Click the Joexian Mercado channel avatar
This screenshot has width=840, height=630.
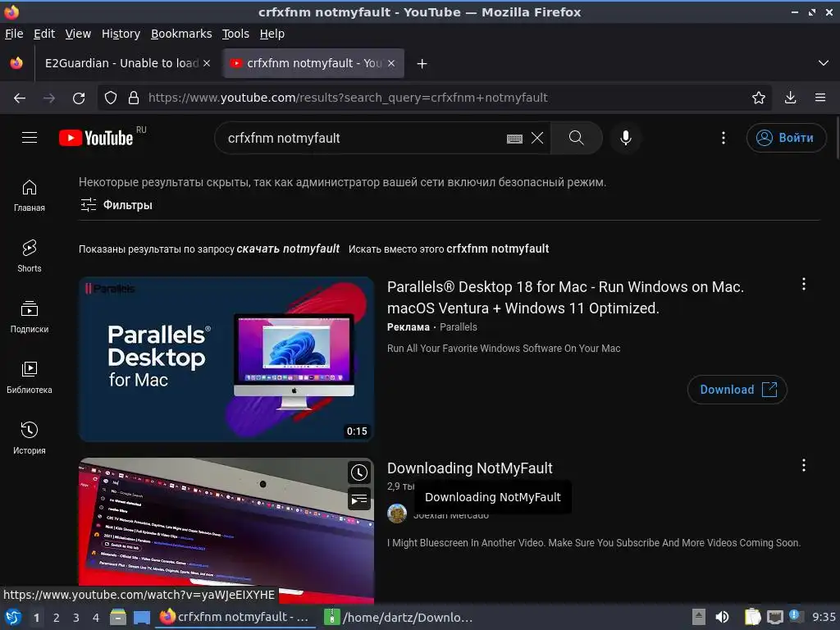[x=397, y=514]
